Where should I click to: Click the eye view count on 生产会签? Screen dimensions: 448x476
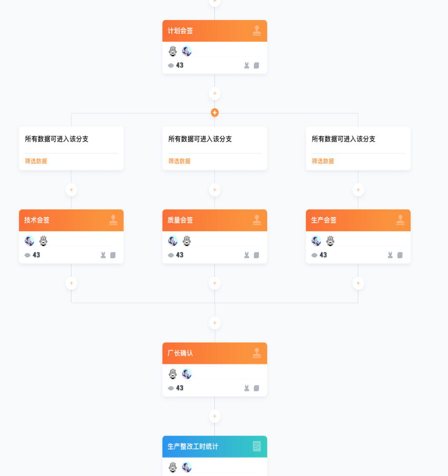(x=319, y=255)
